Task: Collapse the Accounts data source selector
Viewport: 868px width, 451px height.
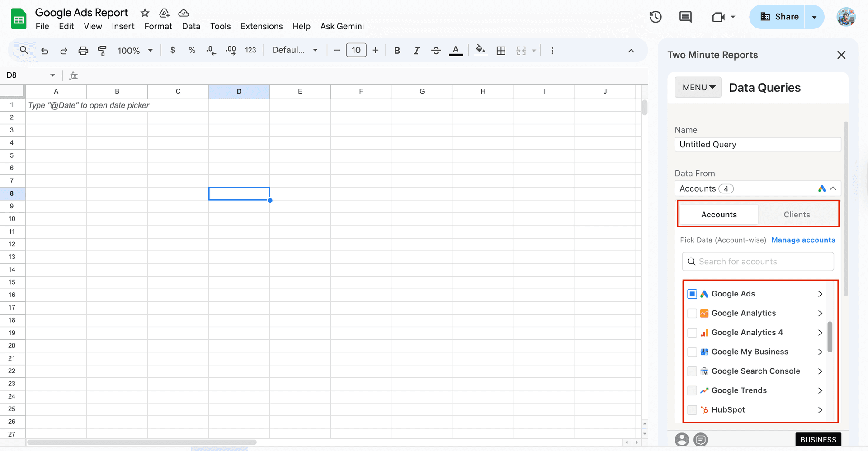Action: click(x=833, y=188)
